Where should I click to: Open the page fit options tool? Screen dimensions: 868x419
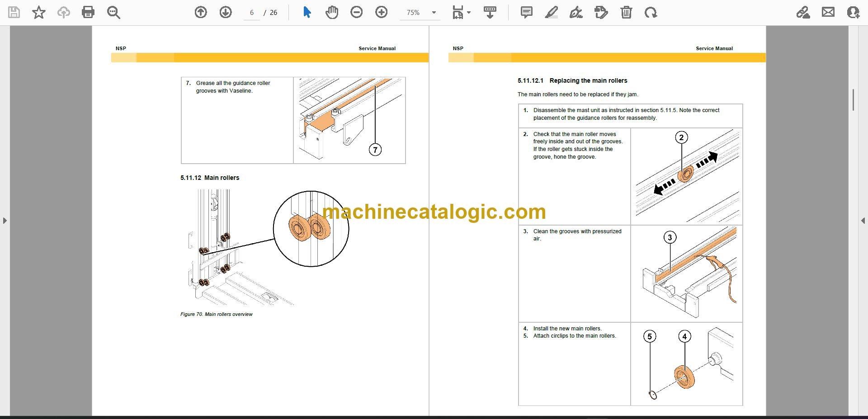coord(458,13)
